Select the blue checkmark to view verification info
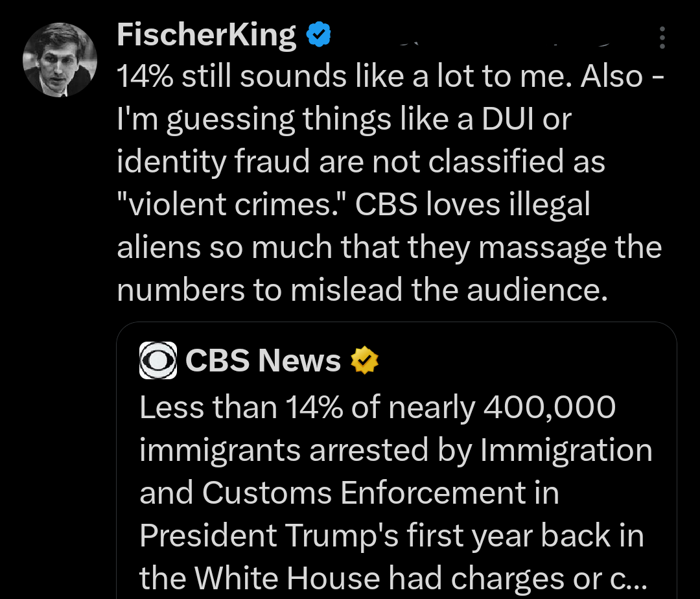The height and width of the screenshot is (599, 700). coord(318,36)
